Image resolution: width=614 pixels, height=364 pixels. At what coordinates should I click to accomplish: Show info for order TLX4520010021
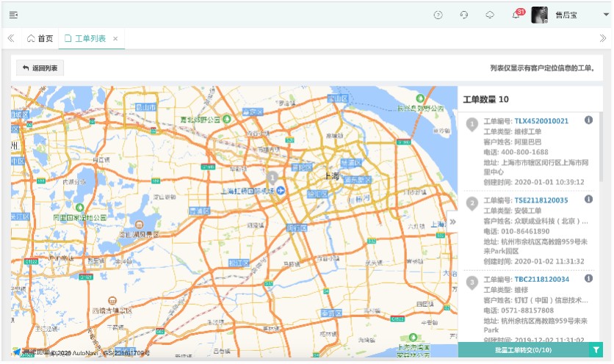[588, 120]
